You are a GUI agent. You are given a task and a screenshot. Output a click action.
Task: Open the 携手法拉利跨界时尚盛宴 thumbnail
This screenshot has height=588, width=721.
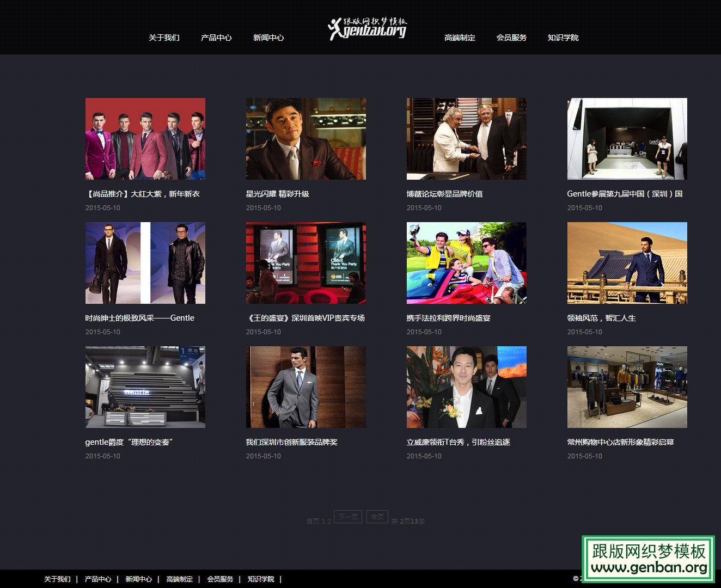[466, 263]
